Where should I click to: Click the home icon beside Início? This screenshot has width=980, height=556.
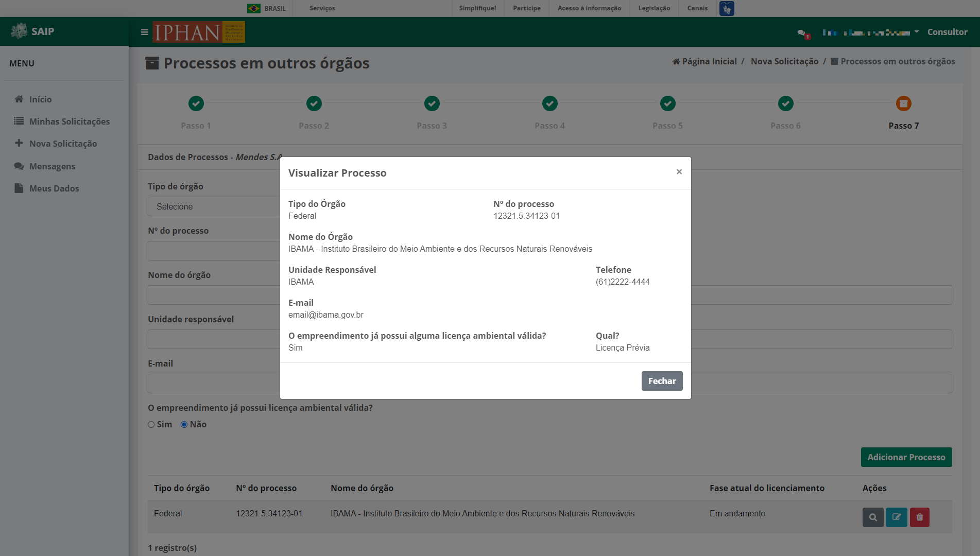click(19, 99)
